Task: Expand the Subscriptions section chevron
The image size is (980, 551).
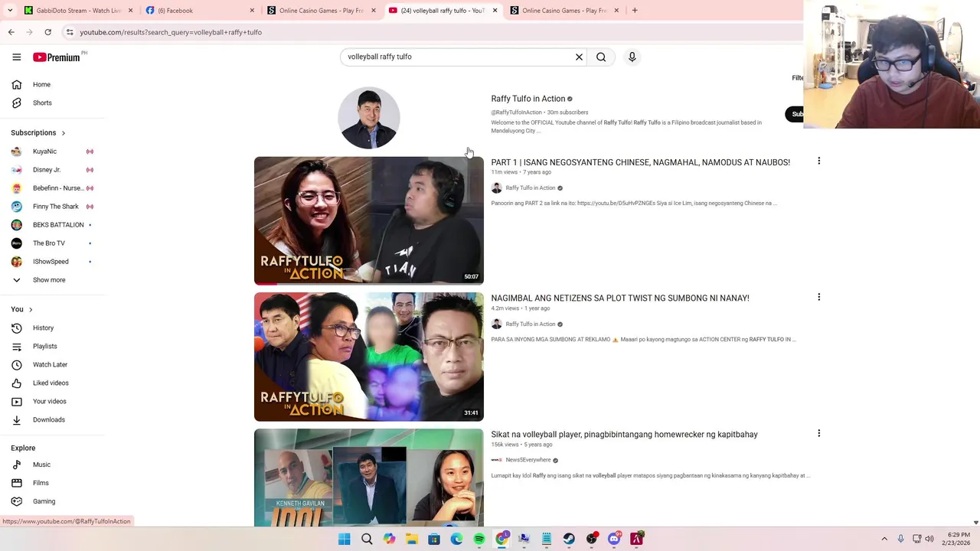Action: tap(63, 133)
